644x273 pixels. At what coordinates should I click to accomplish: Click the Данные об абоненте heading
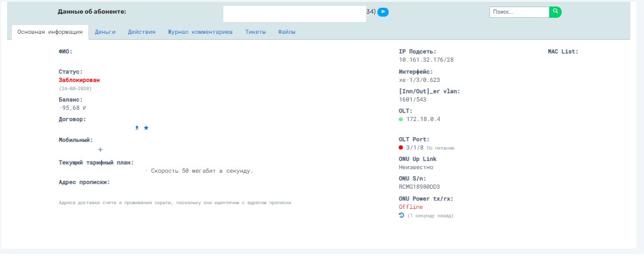coord(92,11)
